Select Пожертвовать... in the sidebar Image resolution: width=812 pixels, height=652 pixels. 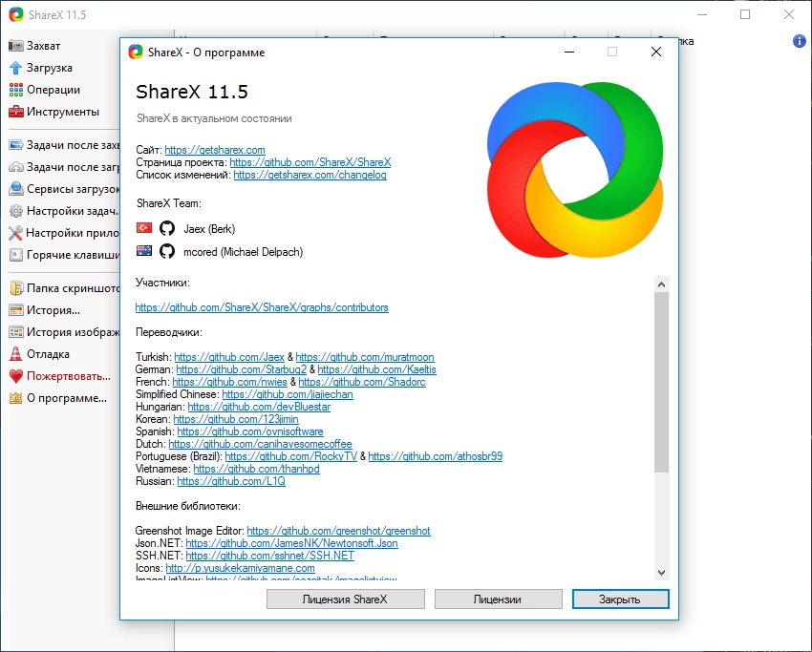(x=69, y=376)
